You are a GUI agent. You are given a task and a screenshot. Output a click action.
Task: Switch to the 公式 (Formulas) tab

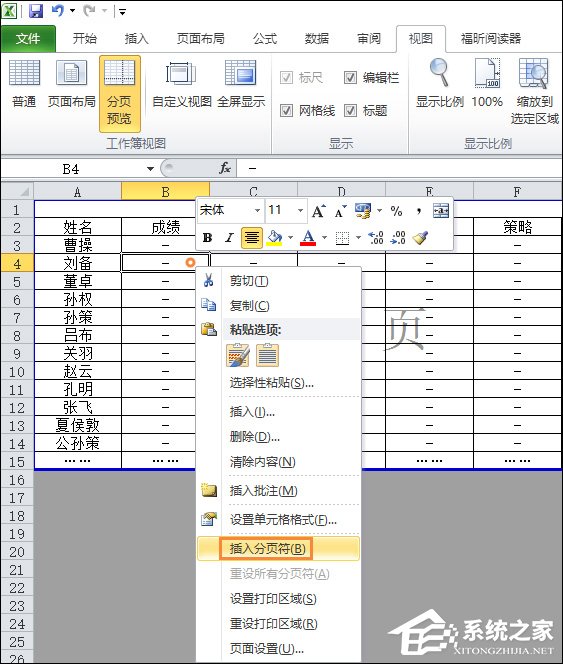[265, 39]
